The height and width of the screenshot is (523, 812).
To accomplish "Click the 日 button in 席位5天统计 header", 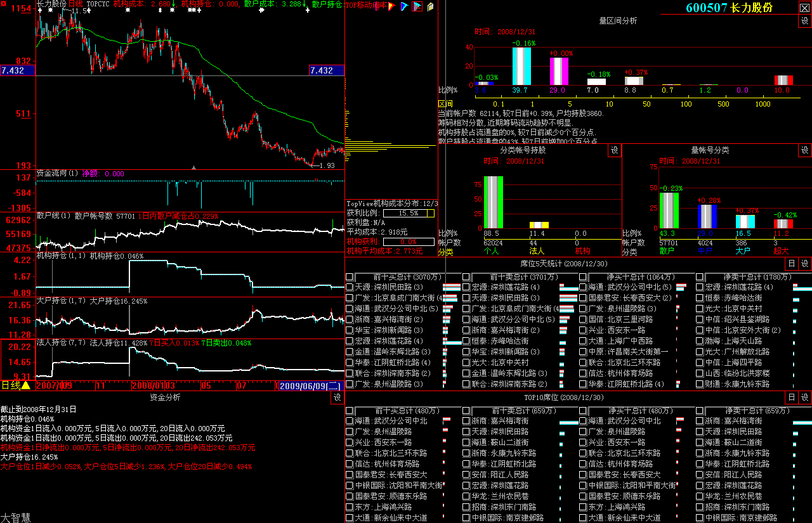I will pos(791,264).
